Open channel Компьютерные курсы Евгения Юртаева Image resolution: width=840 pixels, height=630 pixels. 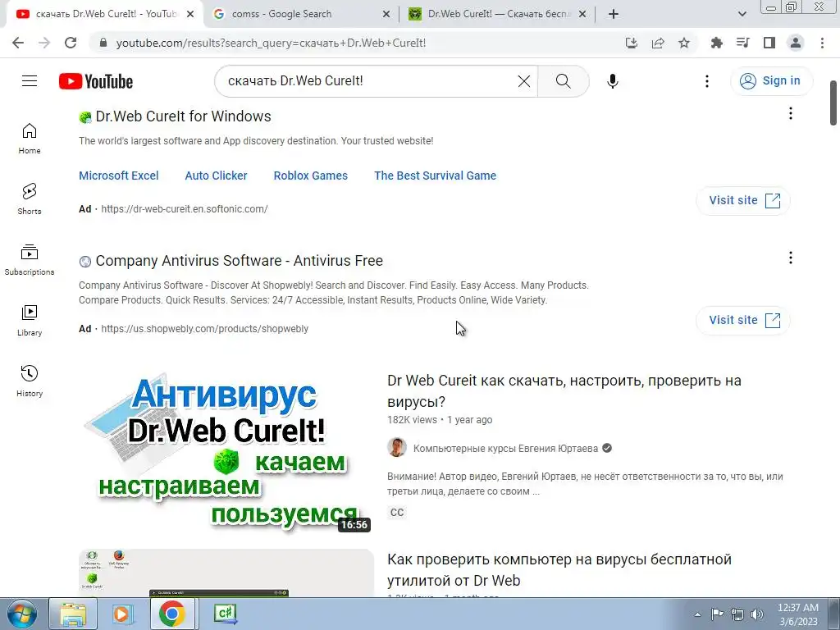coord(505,449)
